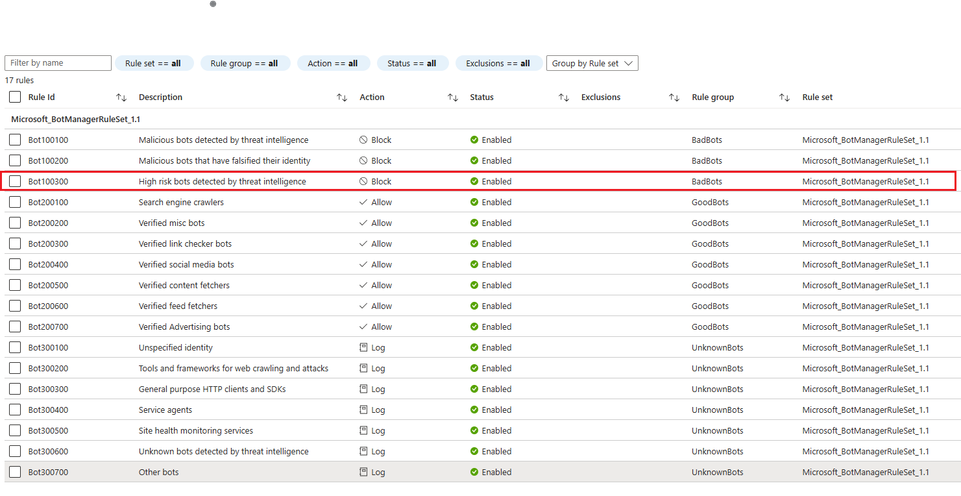Check the Bot300700 rule checkbox
Viewport: 961px width, 496px height.
15,472
